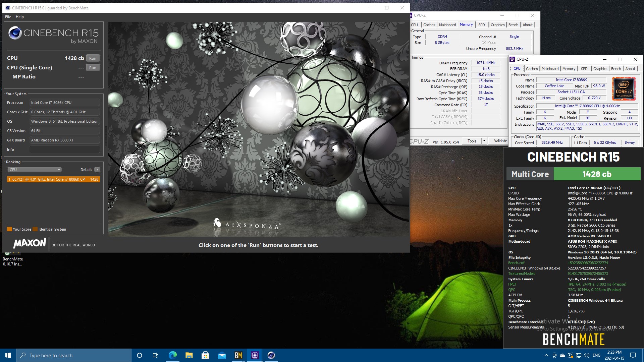Open Bench tab in front CPU-Z window
The image size is (644, 362).
(x=616, y=69)
